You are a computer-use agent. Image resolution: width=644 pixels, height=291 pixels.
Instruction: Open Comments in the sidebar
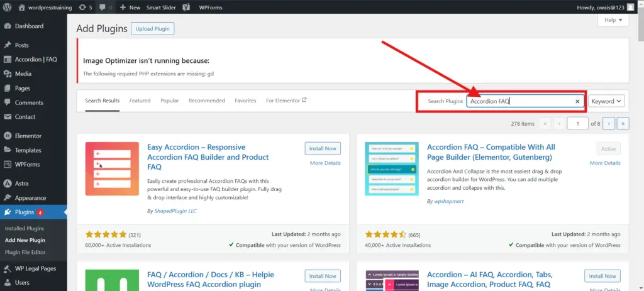coord(29,102)
